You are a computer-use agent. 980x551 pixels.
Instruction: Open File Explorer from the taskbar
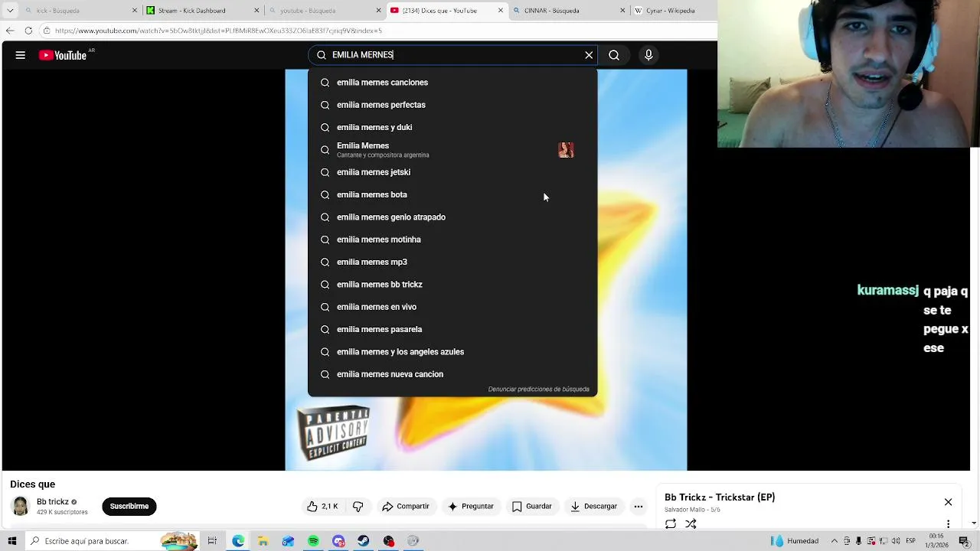[x=263, y=541]
